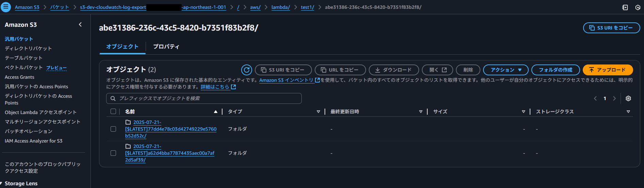644x188 pixels.
Task: Click search magnifier icon in prefix field
Action: point(113,98)
